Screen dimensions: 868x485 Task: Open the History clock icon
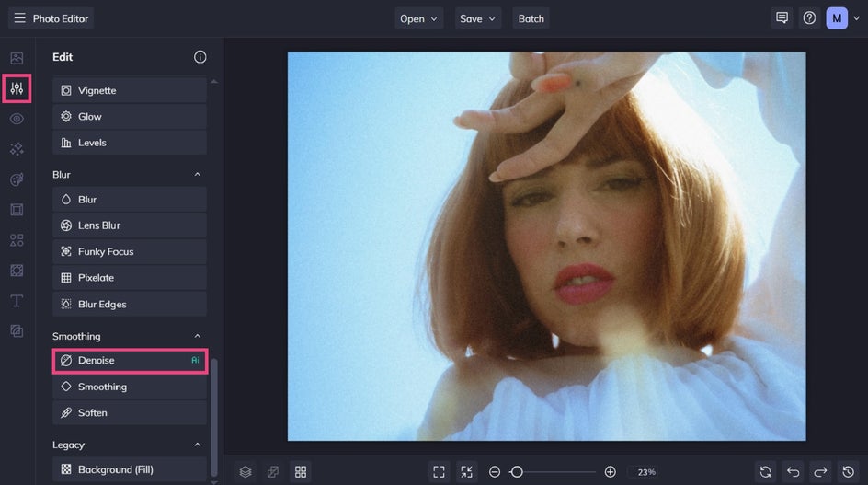pos(849,471)
